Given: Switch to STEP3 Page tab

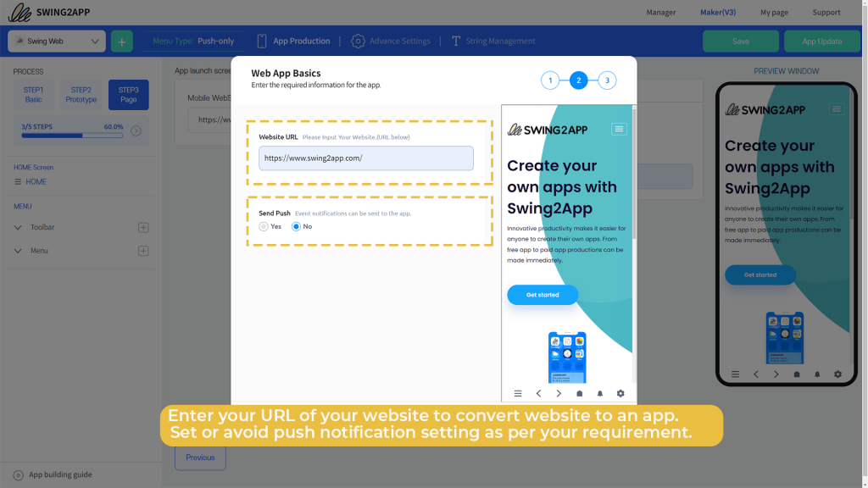Looking at the screenshot, I should click(129, 95).
